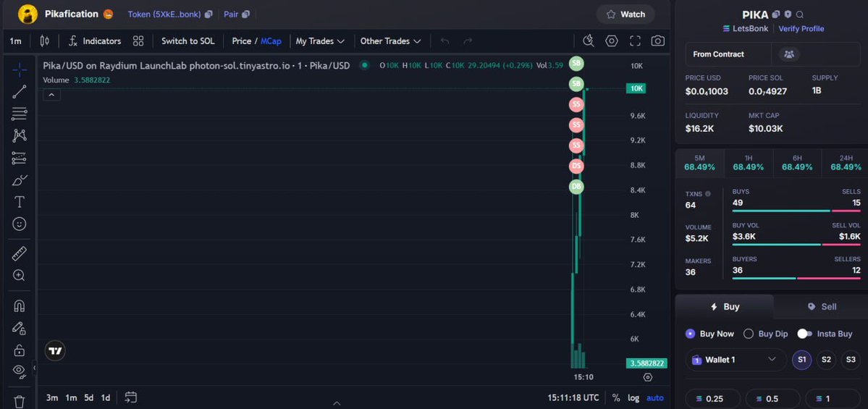Viewport: 868px width, 409px height.
Task: Add token to Watch list
Action: click(625, 14)
